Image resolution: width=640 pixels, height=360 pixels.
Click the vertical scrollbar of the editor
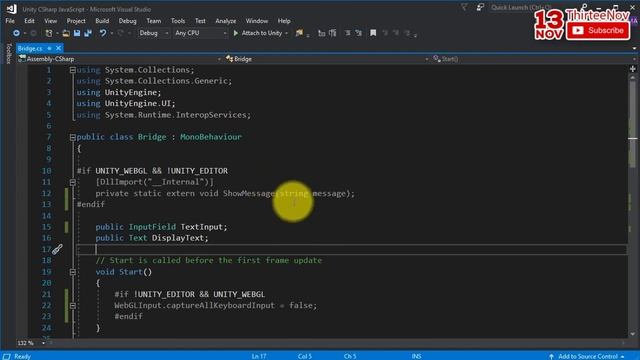(633, 203)
